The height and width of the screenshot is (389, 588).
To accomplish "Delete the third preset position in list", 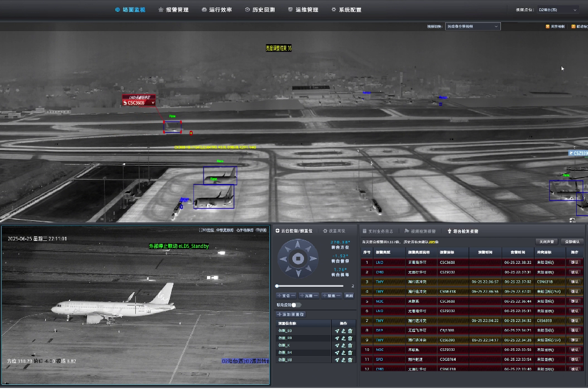I will tap(350, 346).
